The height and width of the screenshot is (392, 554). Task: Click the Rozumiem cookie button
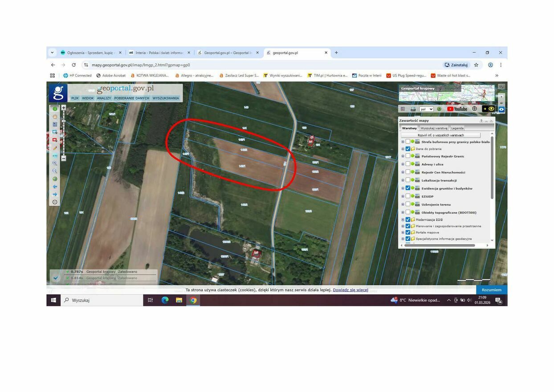pos(491,290)
